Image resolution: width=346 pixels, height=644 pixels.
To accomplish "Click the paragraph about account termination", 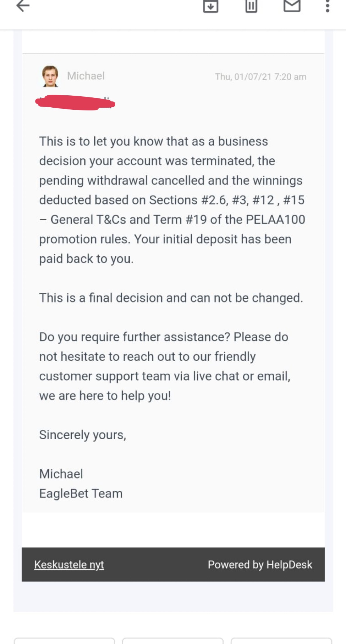I will click(172, 200).
